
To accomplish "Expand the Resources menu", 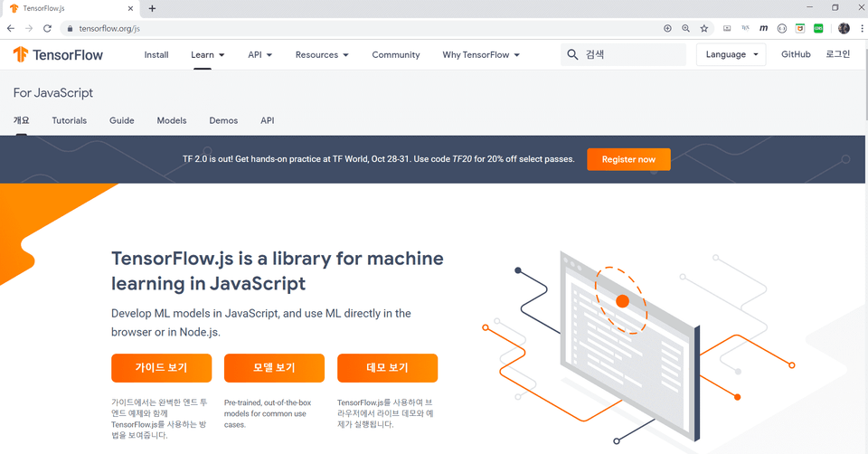I will 322,55.
